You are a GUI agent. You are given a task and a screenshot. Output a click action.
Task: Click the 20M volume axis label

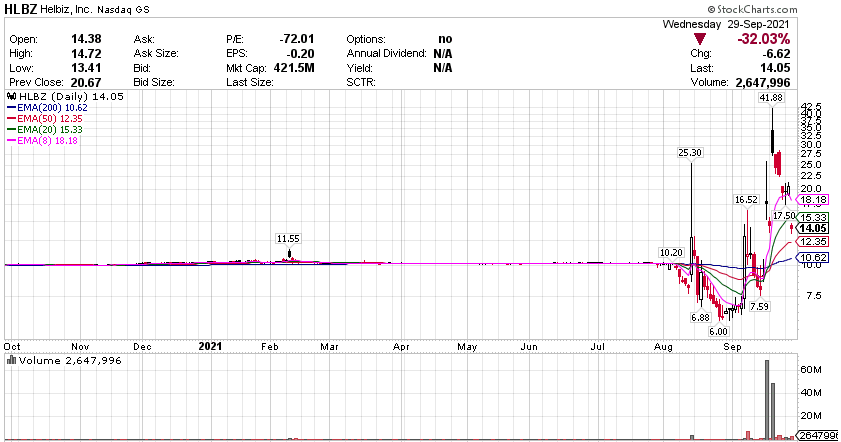[810, 416]
